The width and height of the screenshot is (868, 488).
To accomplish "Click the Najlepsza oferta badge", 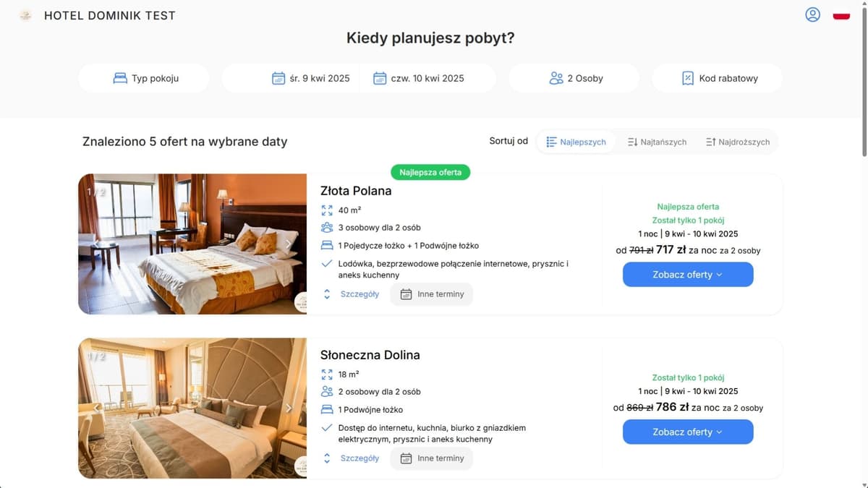I will coord(430,172).
